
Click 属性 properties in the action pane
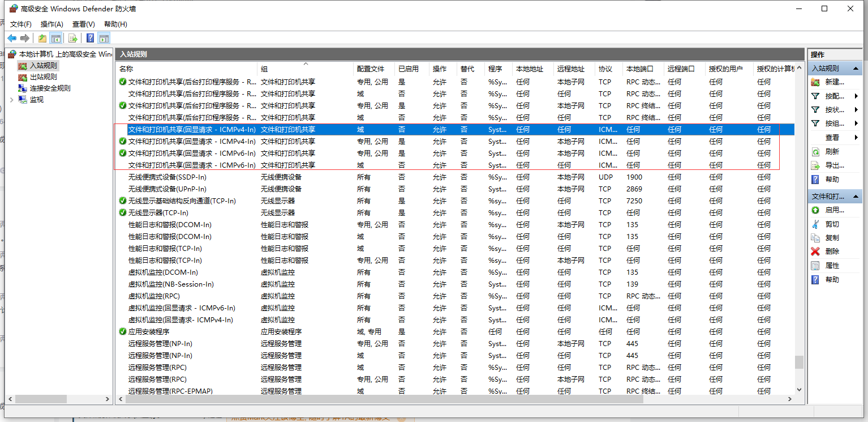[832, 266]
